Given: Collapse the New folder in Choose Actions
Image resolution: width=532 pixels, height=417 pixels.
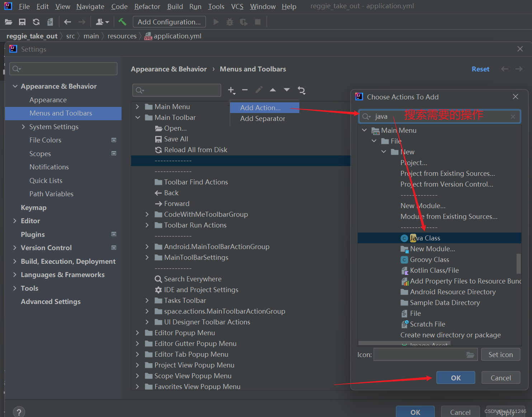Looking at the screenshot, I should 384,152.
